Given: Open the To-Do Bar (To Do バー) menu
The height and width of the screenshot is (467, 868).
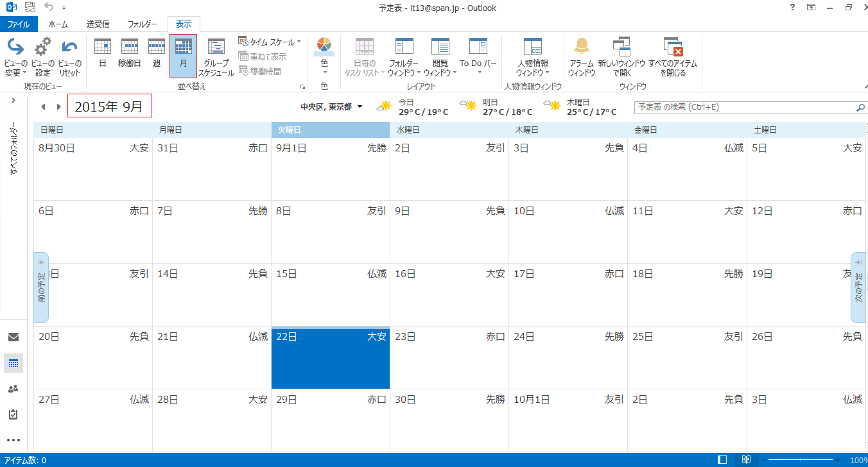Looking at the screenshot, I should 478,57.
